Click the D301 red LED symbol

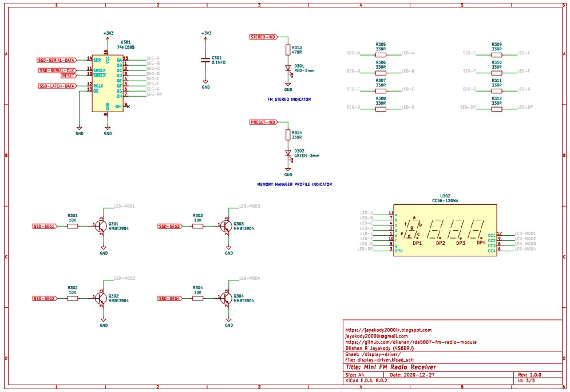(x=288, y=68)
